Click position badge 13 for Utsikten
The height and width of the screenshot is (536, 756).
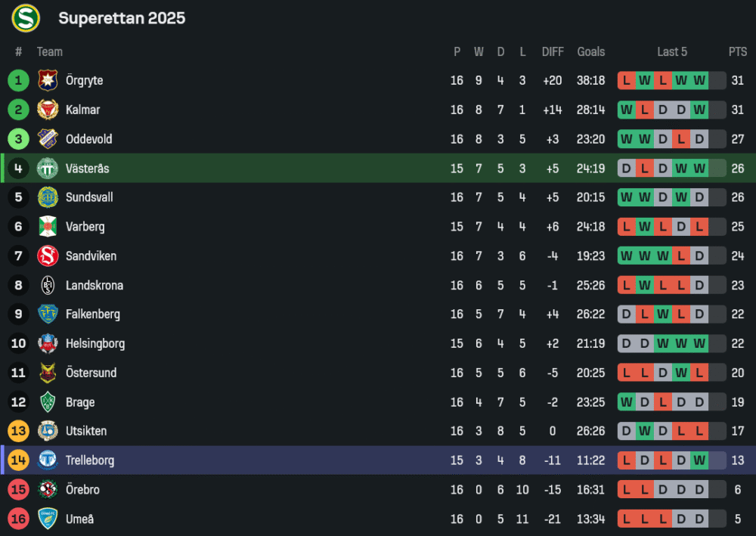point(19,431)
